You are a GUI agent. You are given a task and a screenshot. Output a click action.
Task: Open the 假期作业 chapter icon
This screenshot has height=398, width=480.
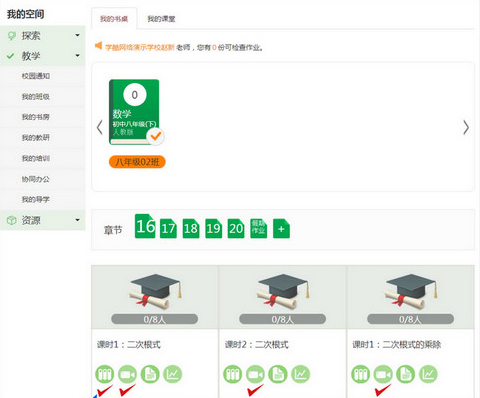[259, 228]
